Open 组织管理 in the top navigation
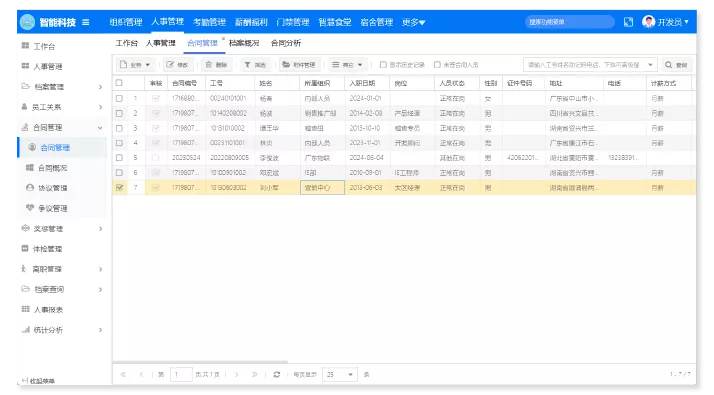 coord(126,22)
